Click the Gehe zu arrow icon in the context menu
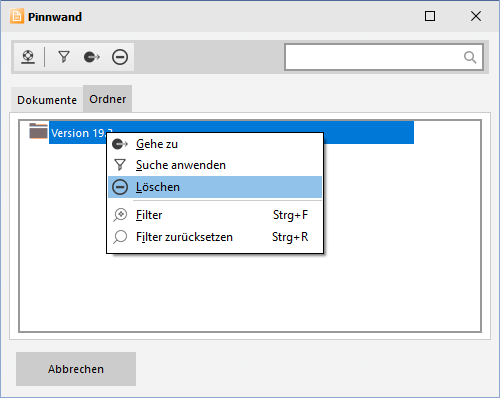The image size is (500, 398). [x=120, y=144]
